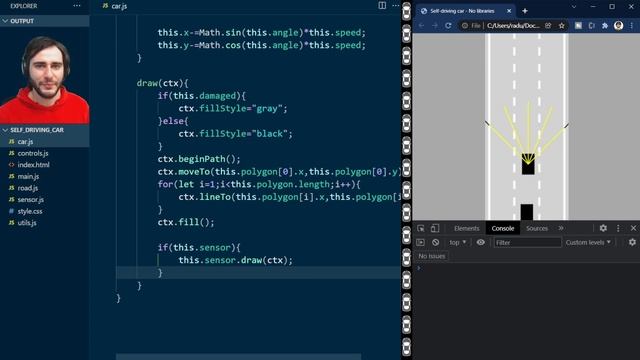
Task: Go back in the browser
Action: click(x=422, y=25)
